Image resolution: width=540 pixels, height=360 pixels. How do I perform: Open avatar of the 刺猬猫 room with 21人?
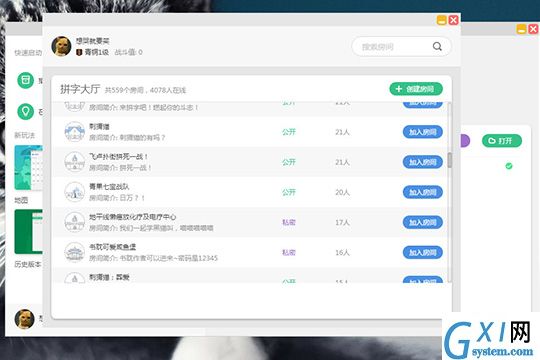(x=74, y=132)
